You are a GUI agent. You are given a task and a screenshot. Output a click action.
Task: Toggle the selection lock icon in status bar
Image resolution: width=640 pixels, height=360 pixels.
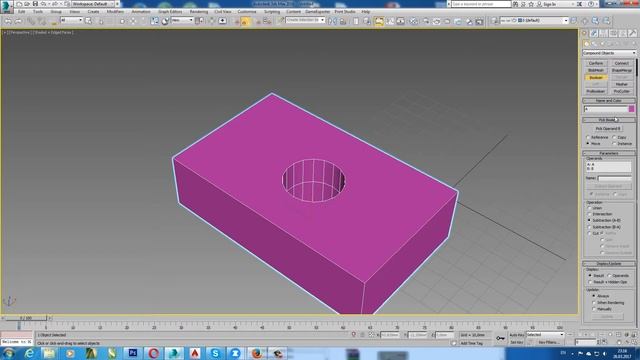(x=362, y=335)
